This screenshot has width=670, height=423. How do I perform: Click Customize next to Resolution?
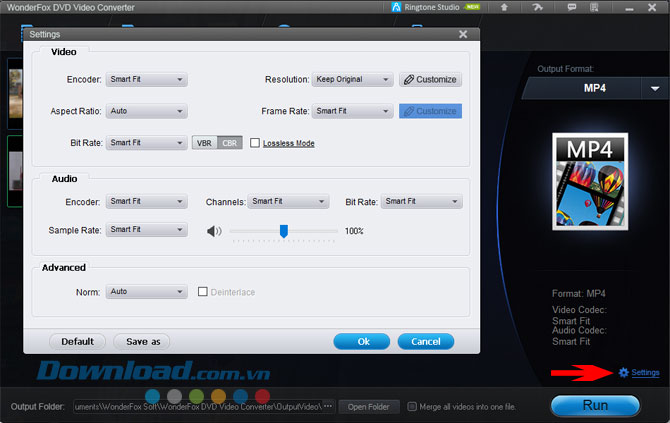click(x=430, y=79)
